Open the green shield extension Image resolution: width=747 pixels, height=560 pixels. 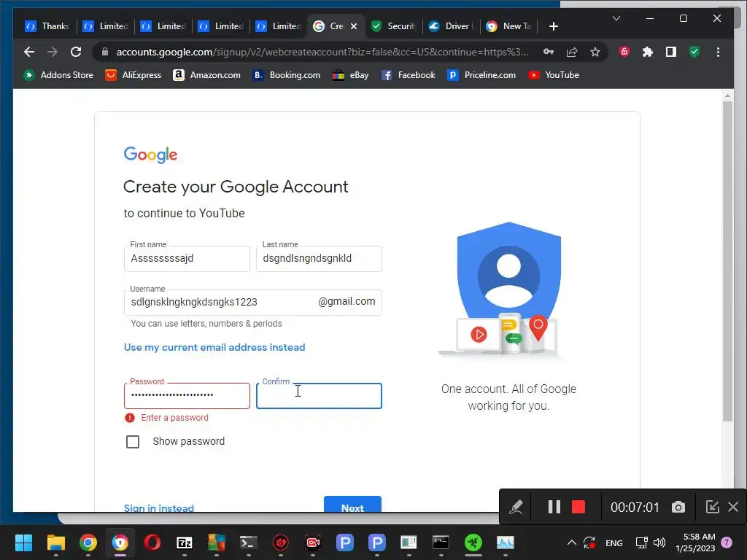point(694,52)
